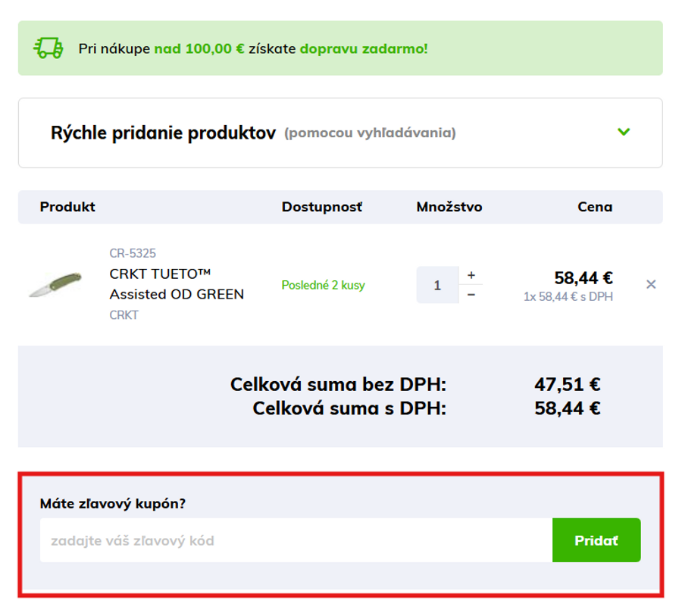The width and height of the screenshot is (682, 616).
Task: Click the Pridať coupon button
Action: tap(596, 539)
